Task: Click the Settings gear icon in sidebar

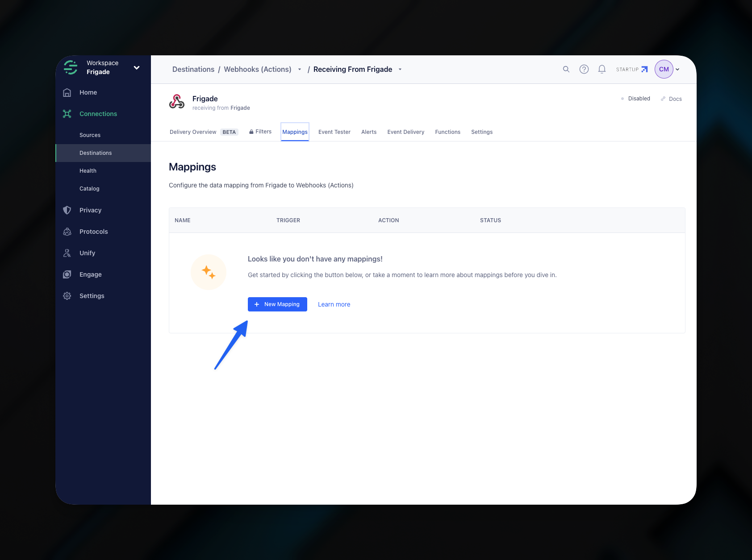Action: tap(67, 296)
